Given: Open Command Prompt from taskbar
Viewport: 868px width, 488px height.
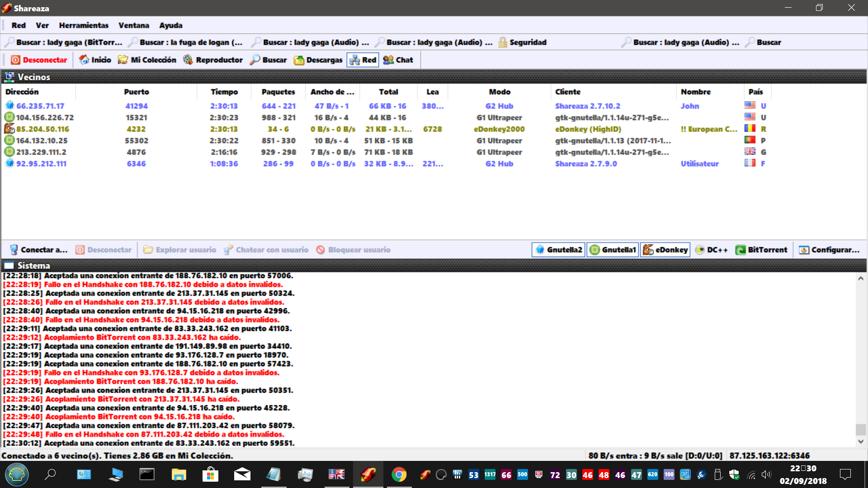Looking at the screenshot, I should (147, 474).
